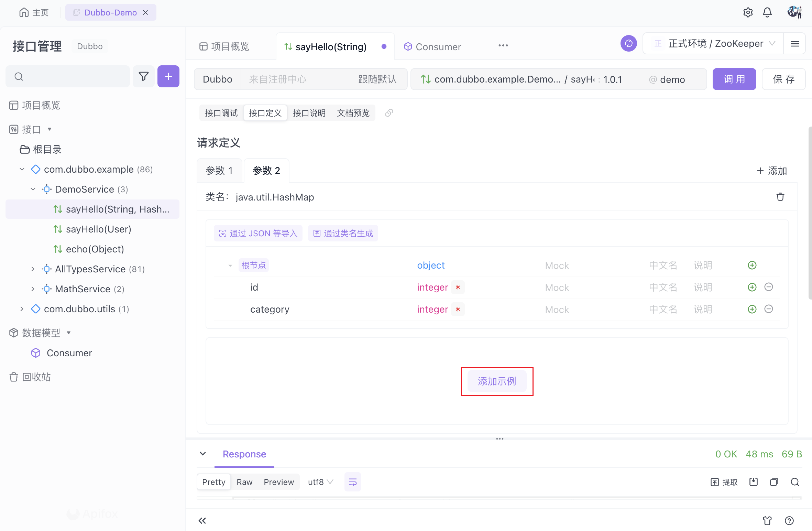812x531 pixels.
Task: Switch to 参数 1 tab
Action: (x=219, y=171)
